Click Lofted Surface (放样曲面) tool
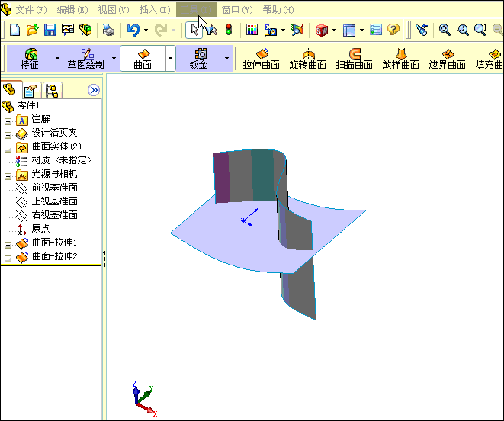Viewport: 504px width, 421px height. tap(400, 58)
